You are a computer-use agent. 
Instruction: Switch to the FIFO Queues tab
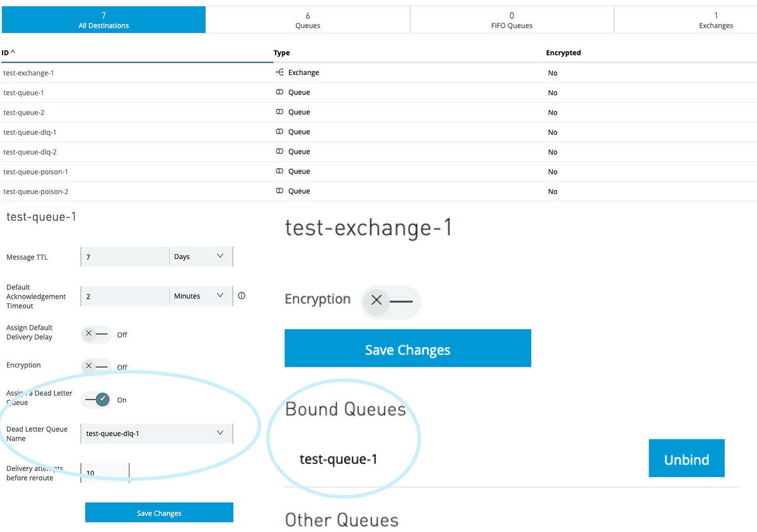click(x=511, y=20)
